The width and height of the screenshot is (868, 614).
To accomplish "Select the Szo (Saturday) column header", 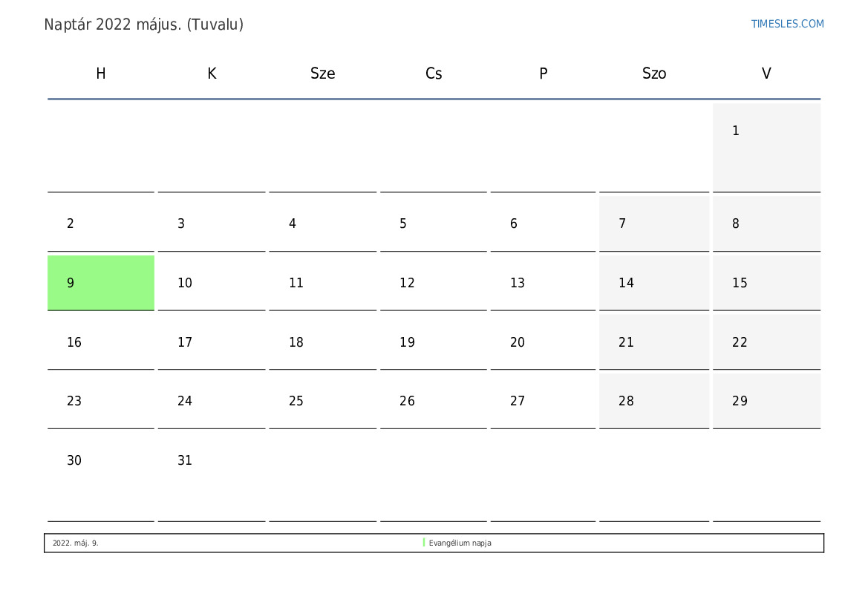I will 654,74.
